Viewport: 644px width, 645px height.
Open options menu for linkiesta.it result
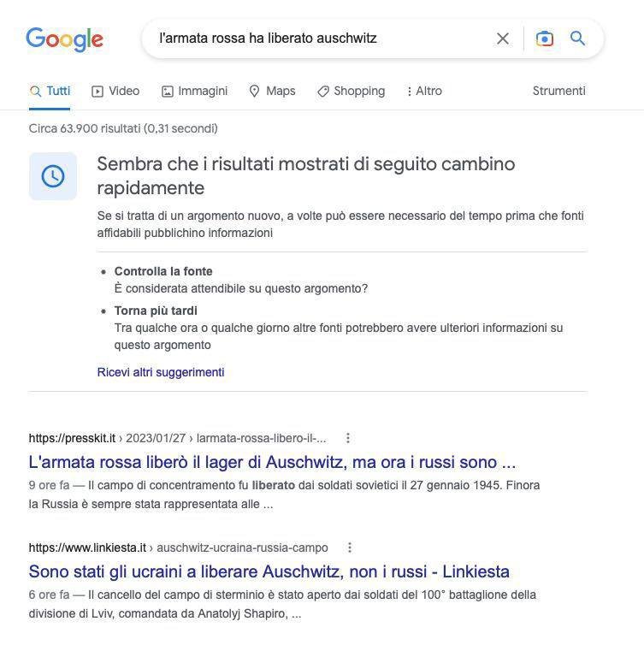click(349, 547)
